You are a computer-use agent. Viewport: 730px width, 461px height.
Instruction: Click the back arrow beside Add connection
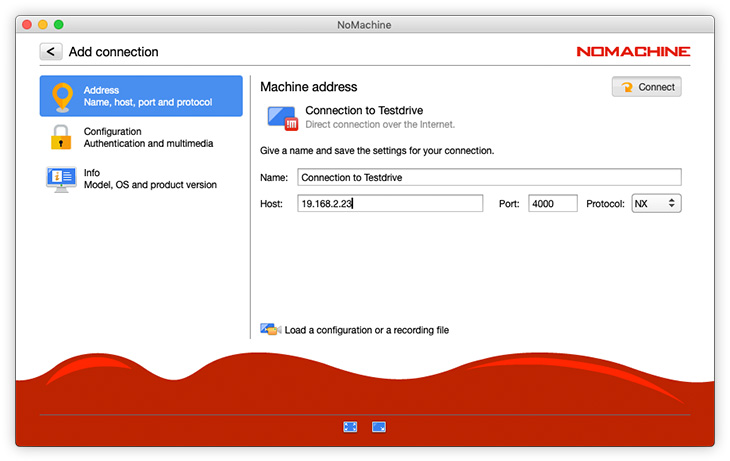tap(50, 52)
